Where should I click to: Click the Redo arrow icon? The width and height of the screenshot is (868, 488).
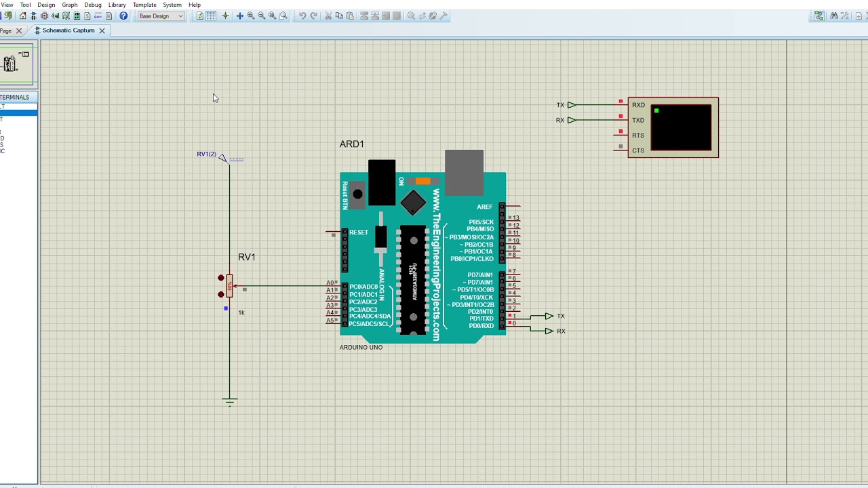pos(314,16)
